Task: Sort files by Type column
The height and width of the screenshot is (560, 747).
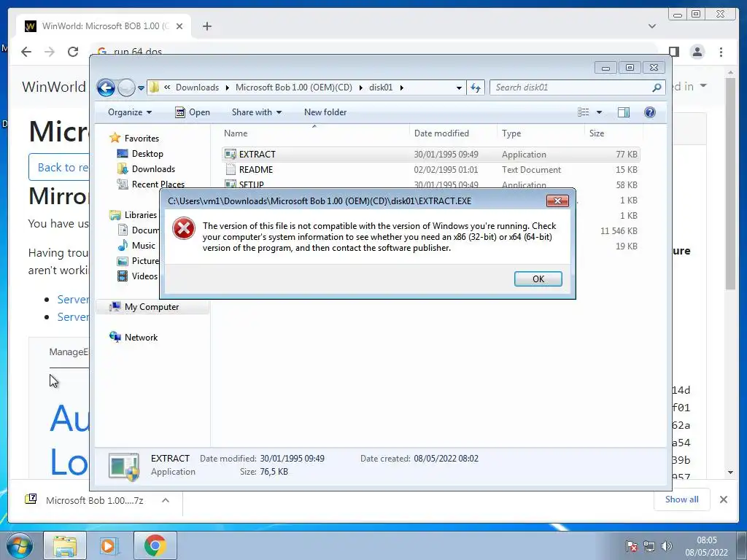Action: pyautogui.click(x=541, y=133)
